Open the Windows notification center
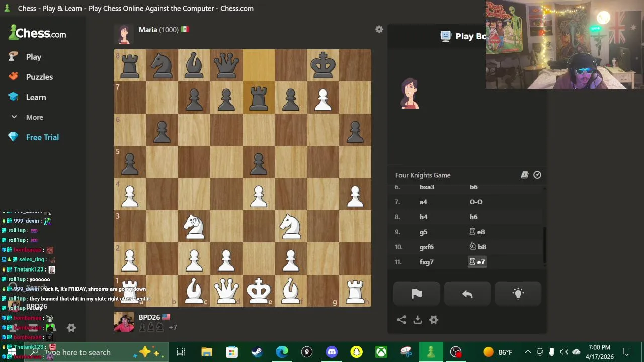Image resolution: width=644 pixels, height=362 pixels. click(627, 352)
